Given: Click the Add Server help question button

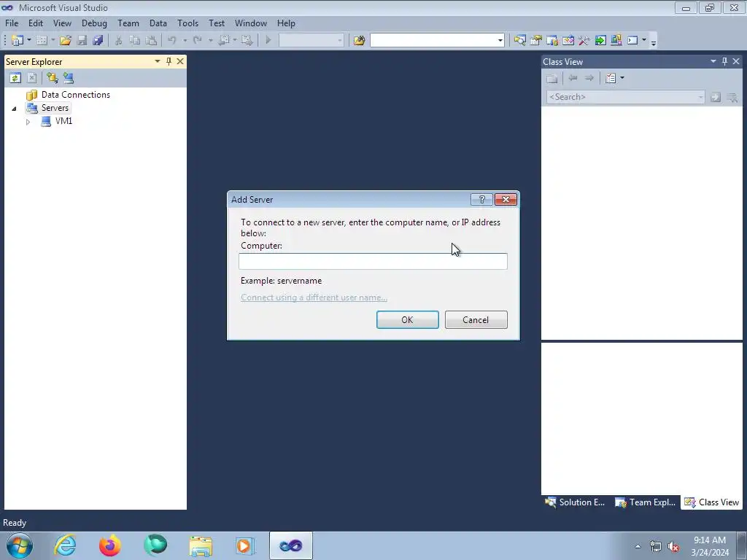Looking at the screenshot, I should pos(481,200).
